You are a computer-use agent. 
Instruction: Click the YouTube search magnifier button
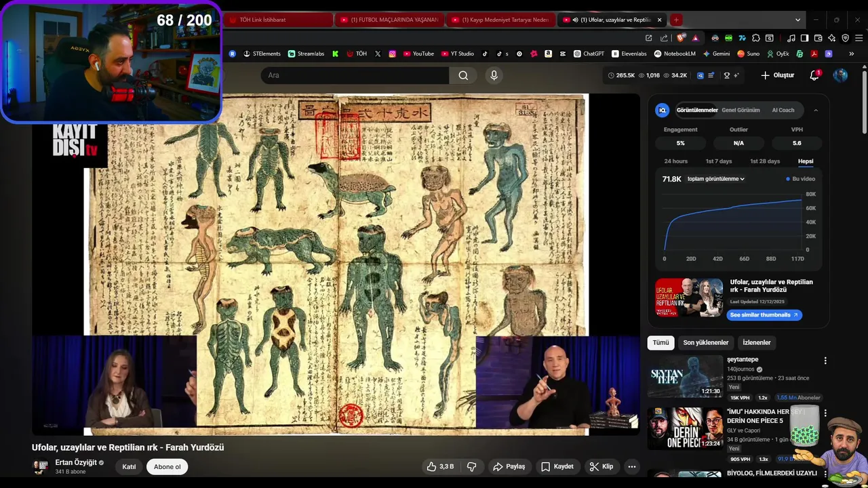[x=463, y=75]
